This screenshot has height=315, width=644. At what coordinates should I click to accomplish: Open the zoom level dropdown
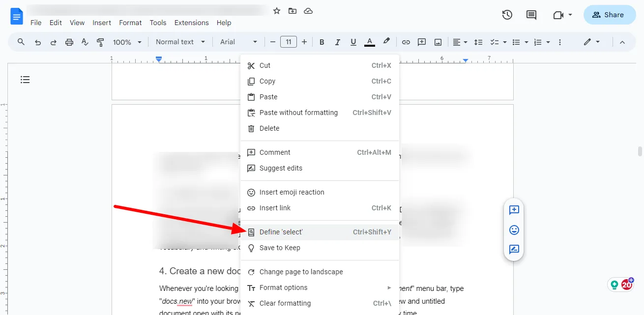pyautogui.click(x=126, y=42)
